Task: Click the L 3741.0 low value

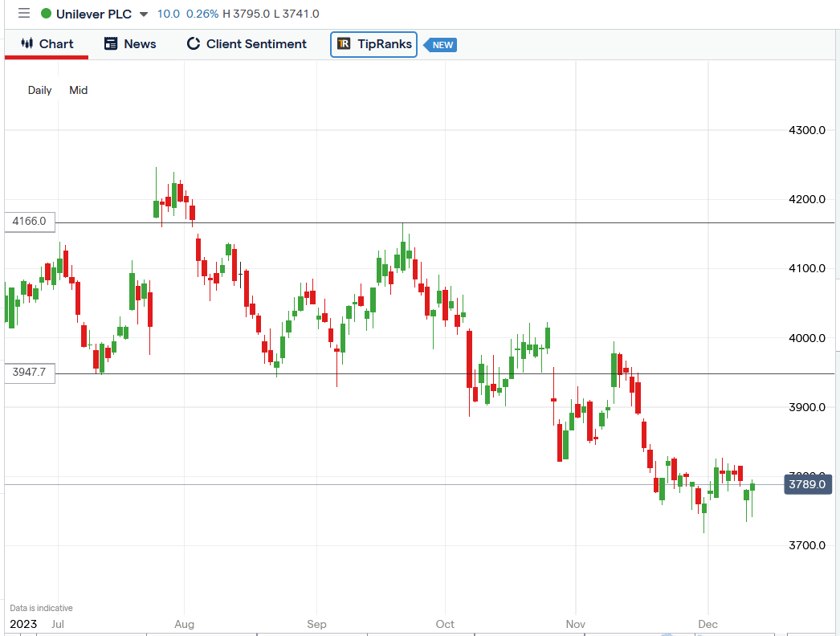Action: point(296,14)
